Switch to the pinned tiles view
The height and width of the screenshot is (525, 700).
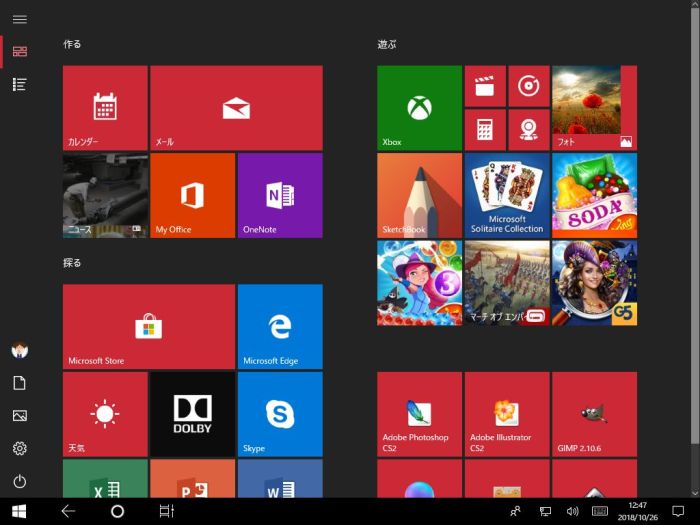tap(19, 51)
